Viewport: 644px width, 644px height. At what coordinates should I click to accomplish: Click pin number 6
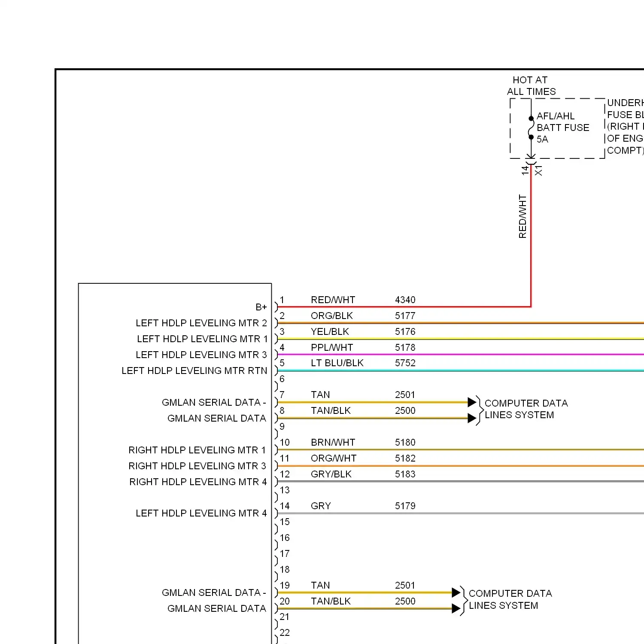[x=282, y=379]
